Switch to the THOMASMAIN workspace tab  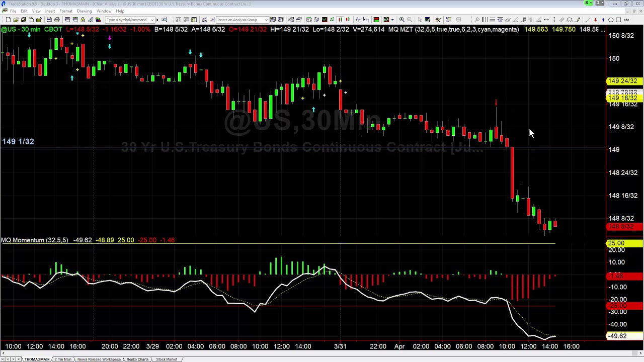click(x=37, y=359)
